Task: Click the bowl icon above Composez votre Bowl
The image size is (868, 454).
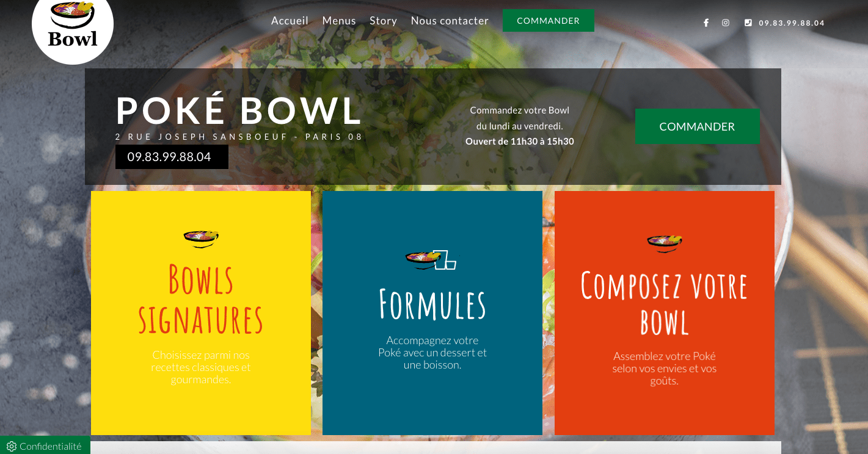Action: click(x=665, y=242)
